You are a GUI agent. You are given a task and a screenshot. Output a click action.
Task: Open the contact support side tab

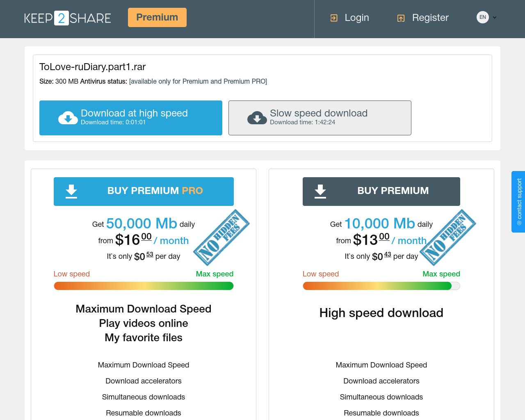click(x=518, y=202)
